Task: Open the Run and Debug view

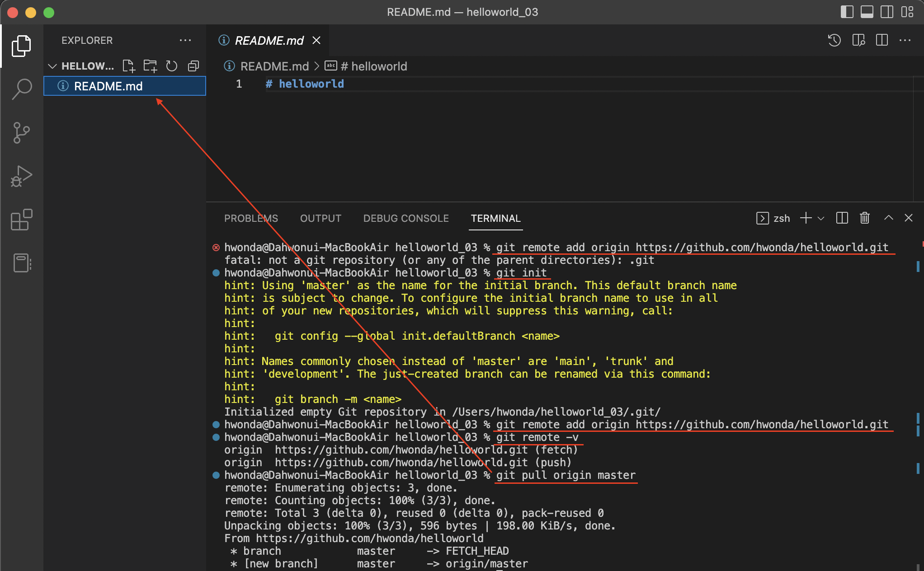Action: [21, 176]
